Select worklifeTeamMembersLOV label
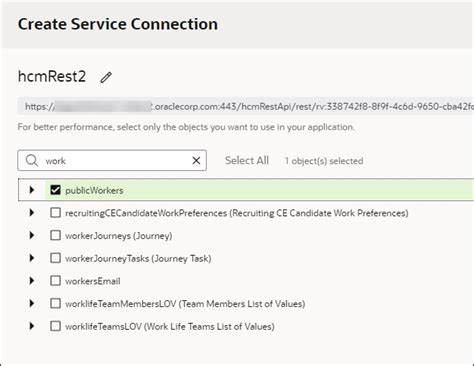The height and width of the screenshot is (366, 474). tap(185, 304)
